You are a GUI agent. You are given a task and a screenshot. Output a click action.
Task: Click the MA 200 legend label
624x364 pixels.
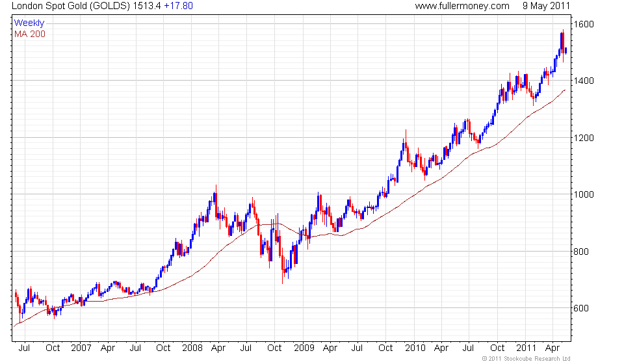[x=30, y=34]
